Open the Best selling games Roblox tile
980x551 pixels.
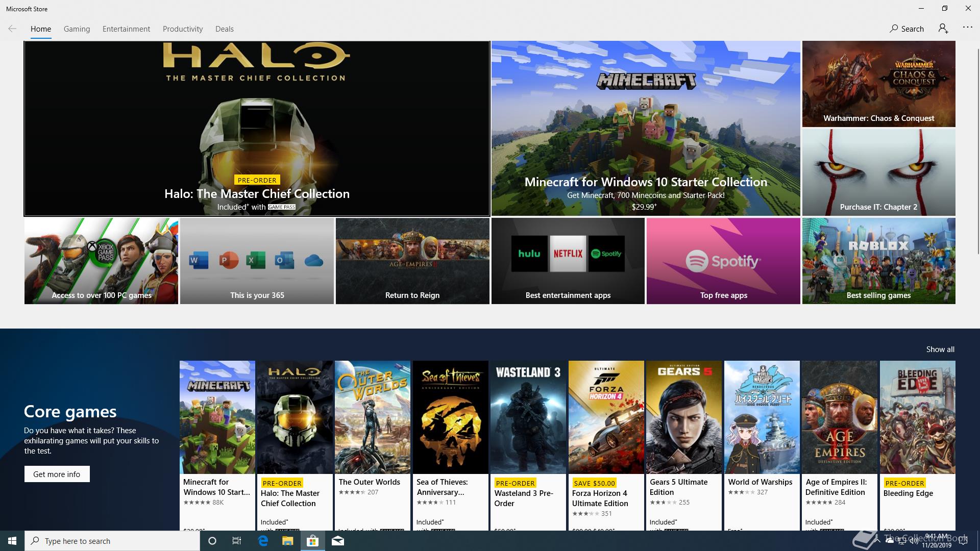[878, 261]
